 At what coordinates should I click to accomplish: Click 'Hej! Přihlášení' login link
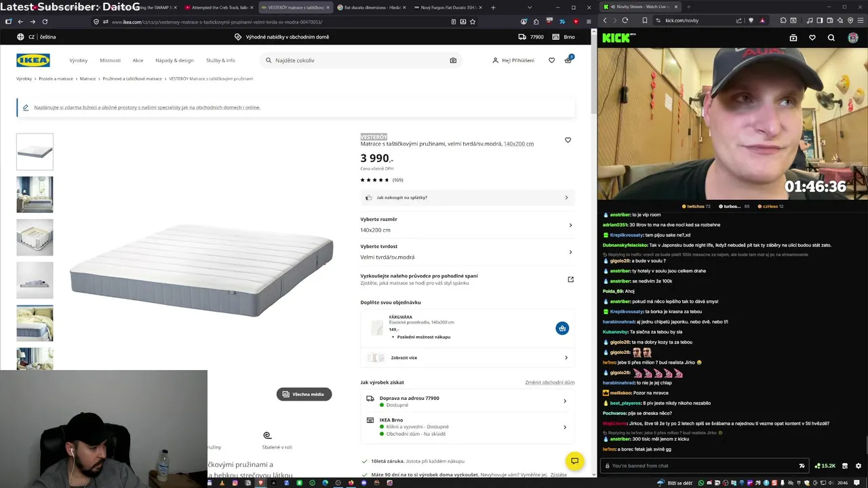click(513, 60)
